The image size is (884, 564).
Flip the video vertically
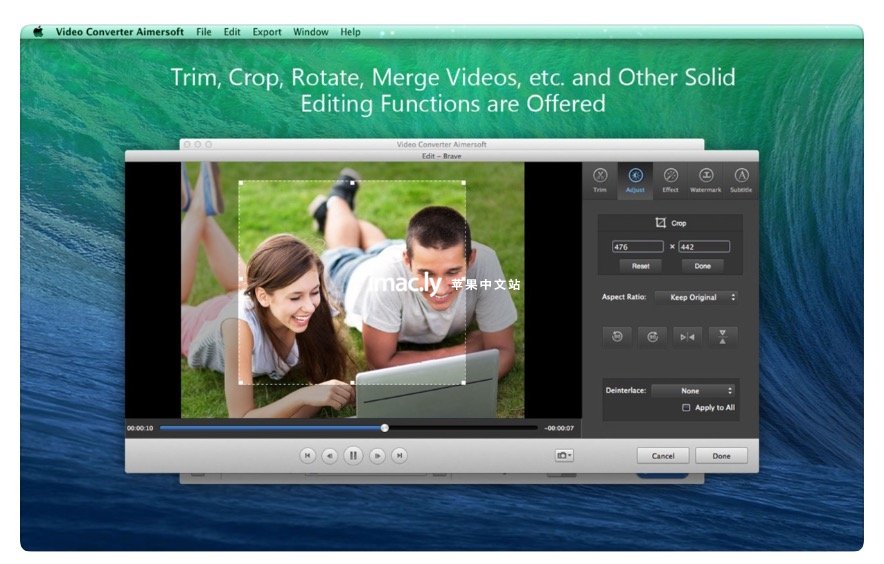click(723, 337)
